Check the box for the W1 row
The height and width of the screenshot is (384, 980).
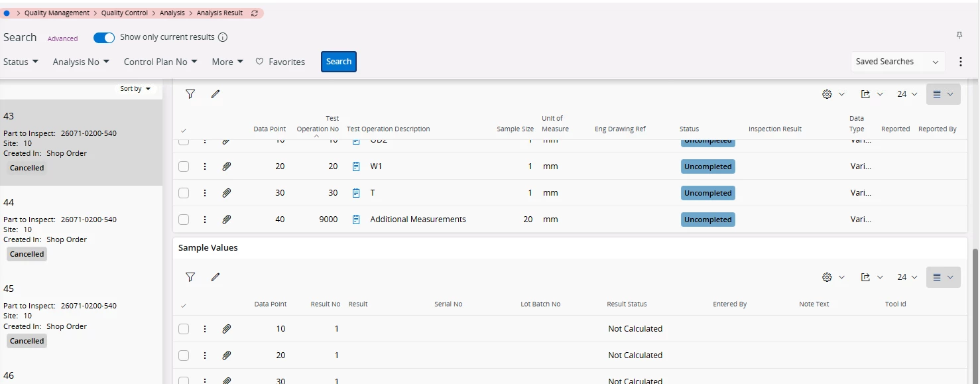[x=184, y=166]
